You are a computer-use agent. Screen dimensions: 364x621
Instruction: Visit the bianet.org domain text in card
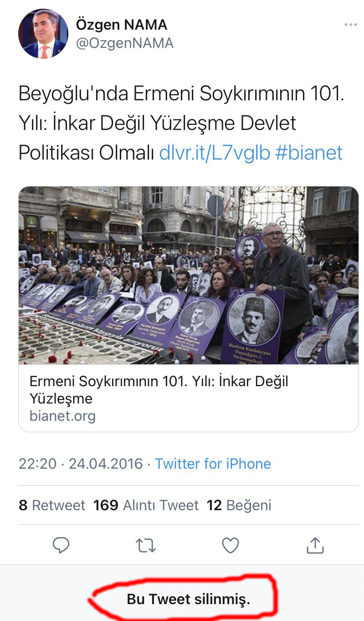click(x=62, y=416)
